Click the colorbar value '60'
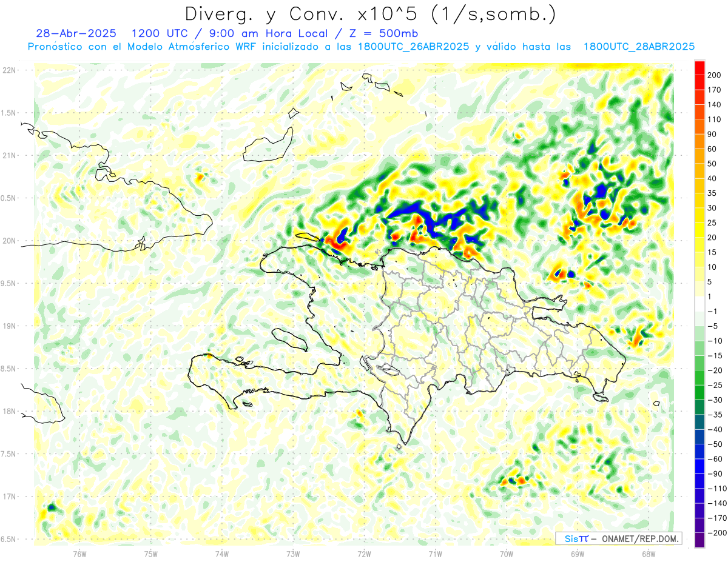The width and height of the screenshot is (728, 562). 713,149
